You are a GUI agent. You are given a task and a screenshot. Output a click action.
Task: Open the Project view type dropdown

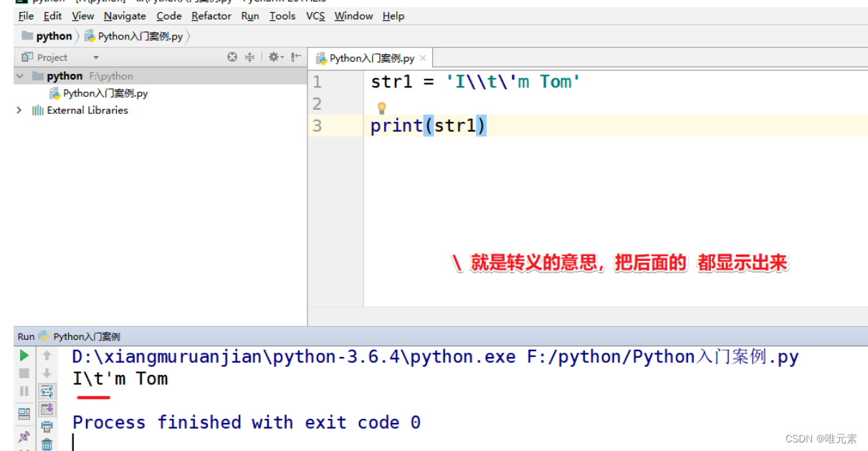(96, 57)
